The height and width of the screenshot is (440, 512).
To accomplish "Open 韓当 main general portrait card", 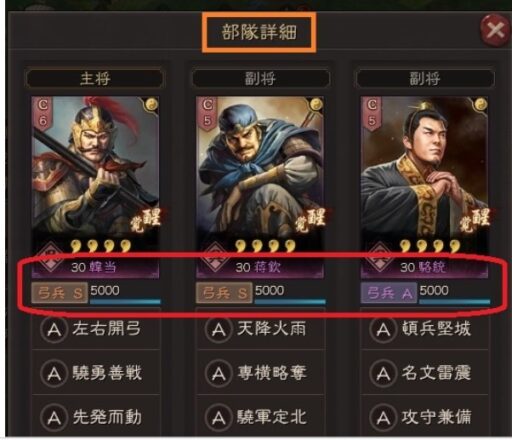I will 95,187.
